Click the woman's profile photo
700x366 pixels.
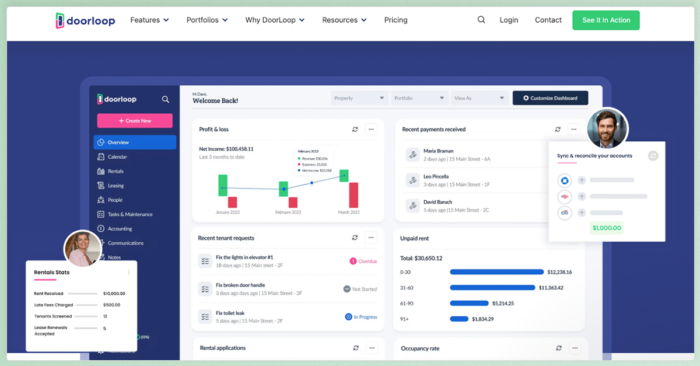(x=83, y=249)
